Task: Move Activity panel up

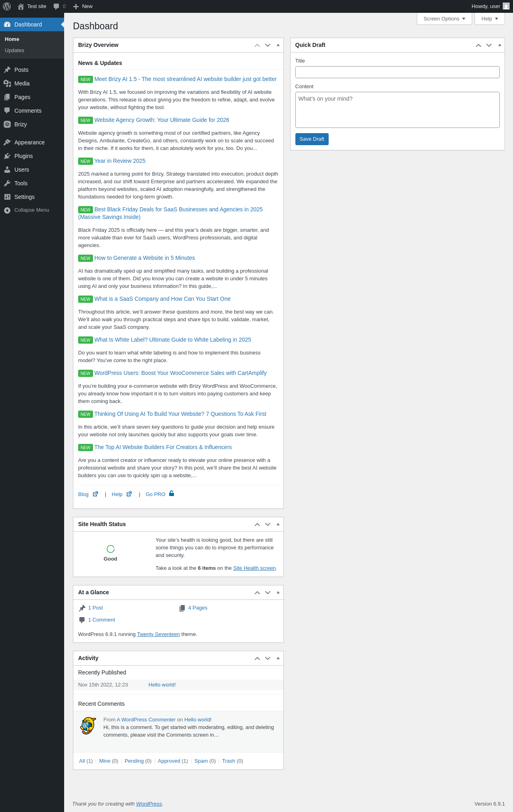Action: pyautogui.click(x=257, y=658)
